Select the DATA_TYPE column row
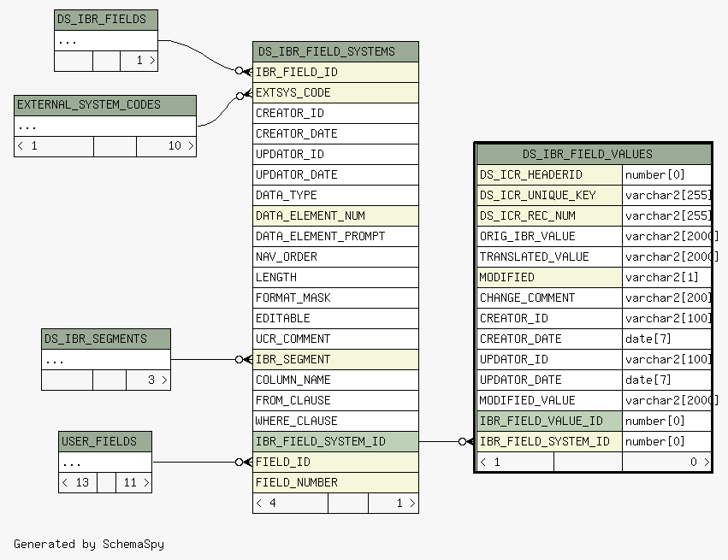This screenshot has height=560, width=728. pos(335,195)
